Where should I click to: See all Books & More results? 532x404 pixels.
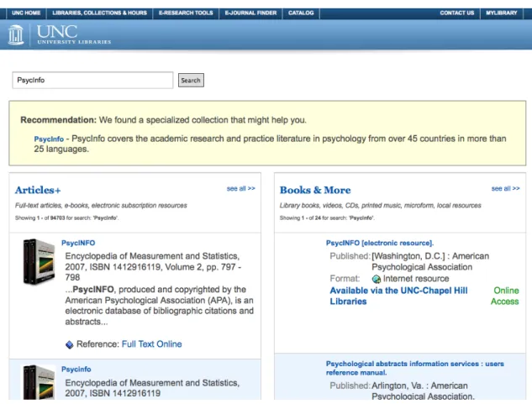click(506, 189)
